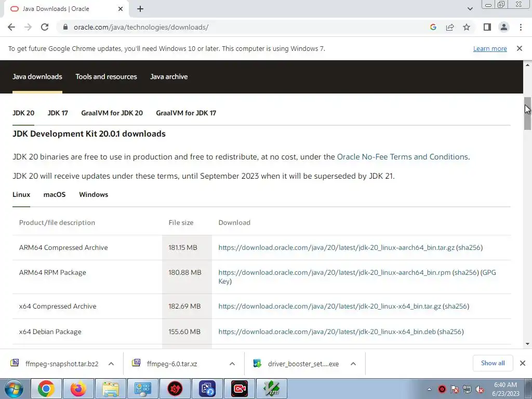Open Chrome from the taskbar
The height and width of the screenshot is (399, 532).
click(x=46, y=389)
